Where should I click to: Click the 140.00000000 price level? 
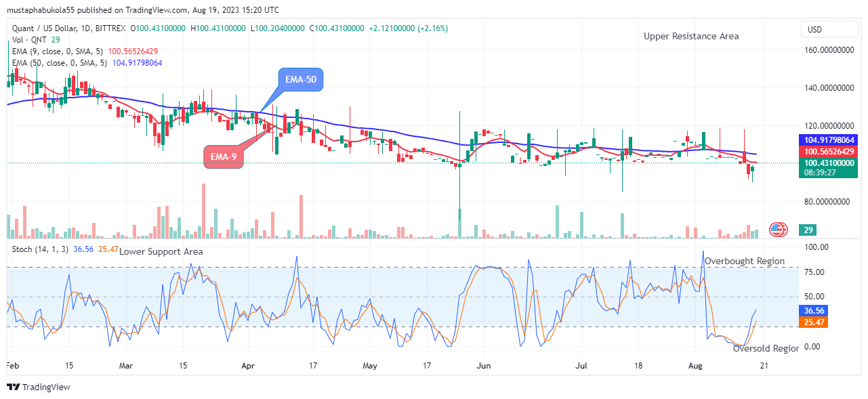(x=828, y=87)
